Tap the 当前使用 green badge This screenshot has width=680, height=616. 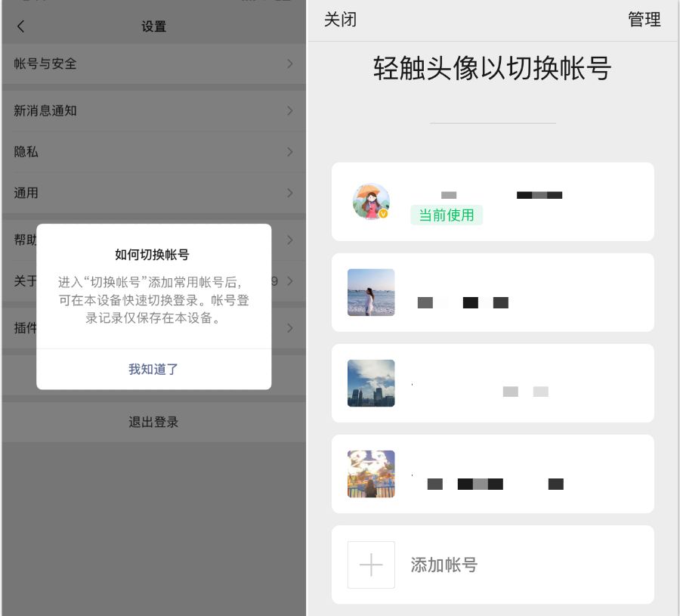tap(447, 215)
